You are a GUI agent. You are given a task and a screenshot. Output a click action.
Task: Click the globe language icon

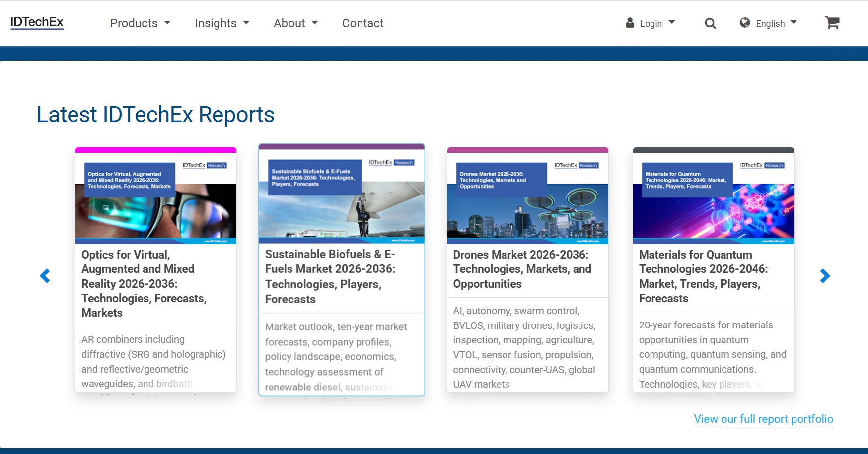[744, 23]
